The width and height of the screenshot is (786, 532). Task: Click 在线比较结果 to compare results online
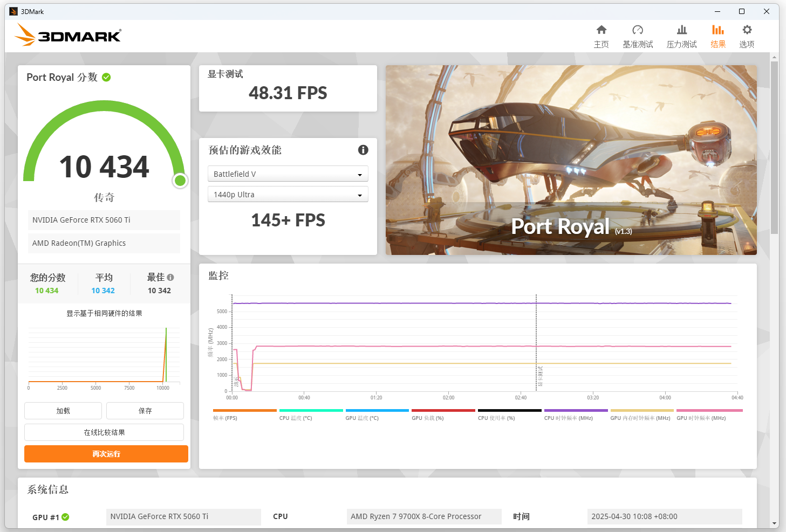point(104,432)
